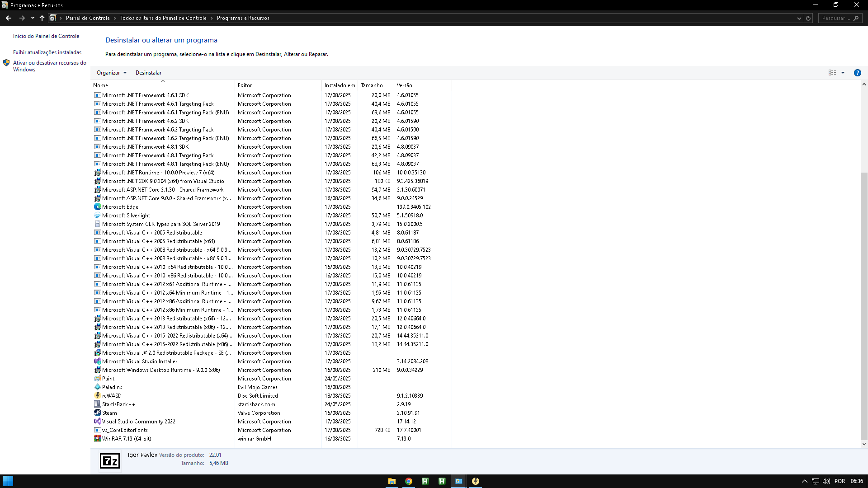Select Microsoft Visual C++ 2005 Redistributable (x64)
Image resolution: width=868 pixels, height=488 pixels.
(271, 241)
